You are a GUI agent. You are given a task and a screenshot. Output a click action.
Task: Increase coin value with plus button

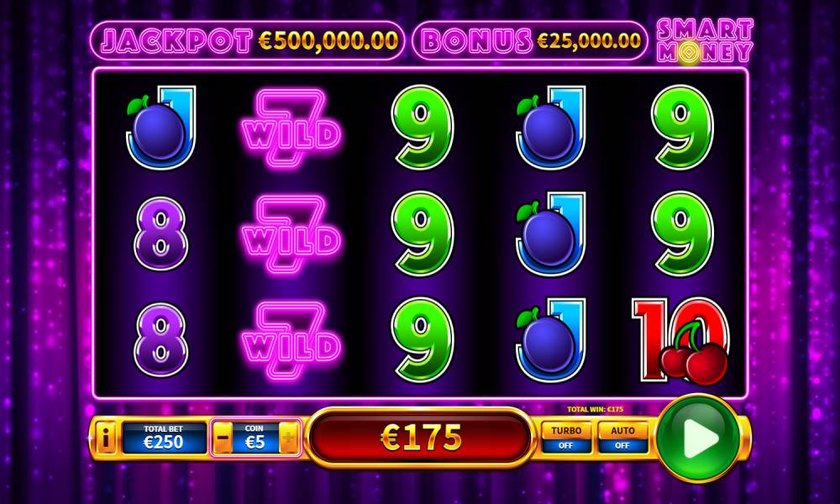(289, 438)
